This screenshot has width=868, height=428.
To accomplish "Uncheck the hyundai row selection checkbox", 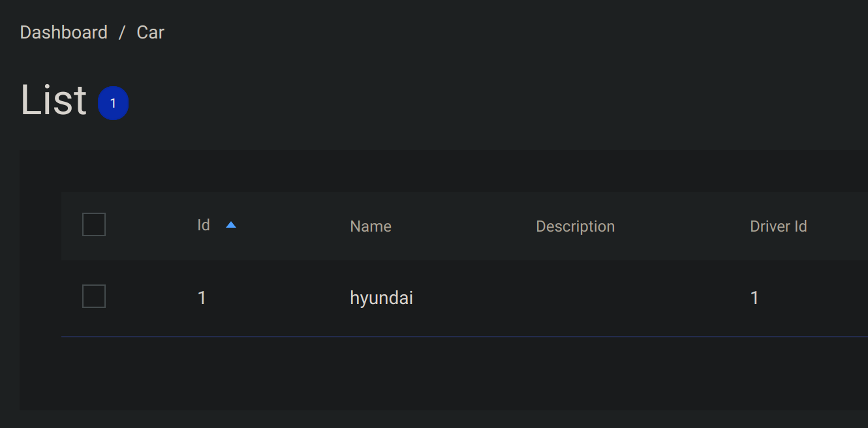I will [x=93, y=296].
